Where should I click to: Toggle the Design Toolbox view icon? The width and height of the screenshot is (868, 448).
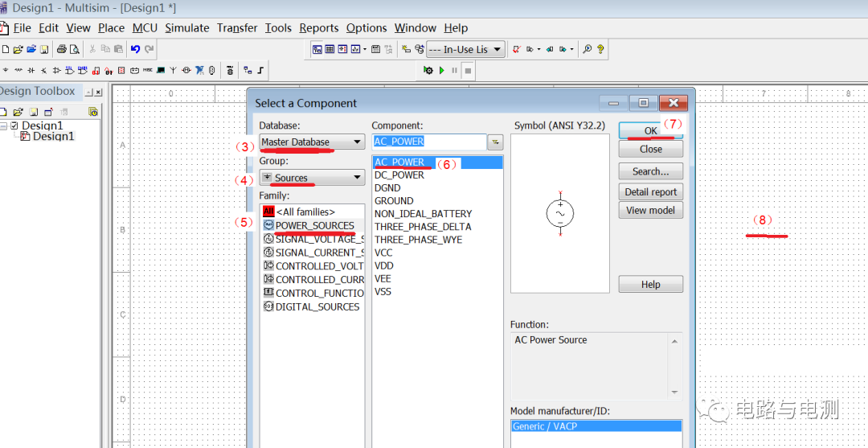coord(317,49)
